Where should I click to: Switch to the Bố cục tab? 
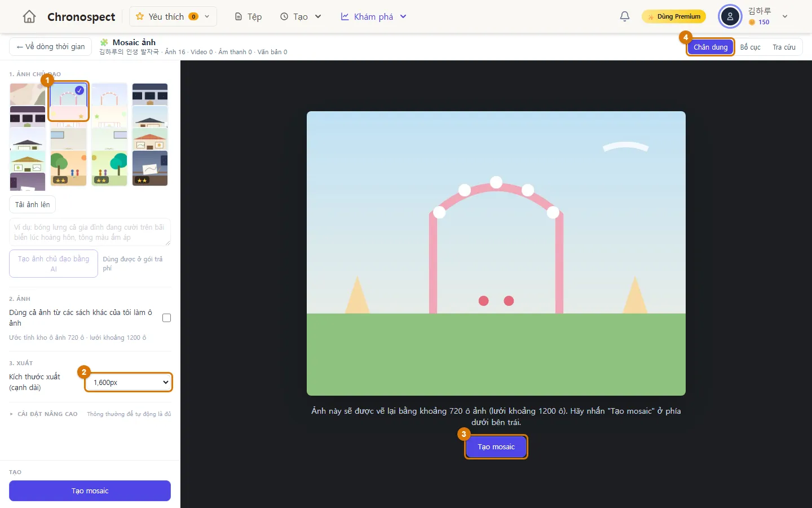point(750,47)
